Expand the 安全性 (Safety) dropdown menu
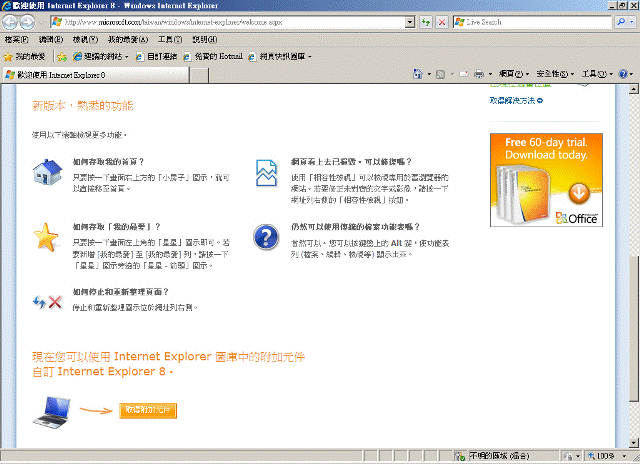Viewport: 640px width, 464px height. [x=554, y=74]
